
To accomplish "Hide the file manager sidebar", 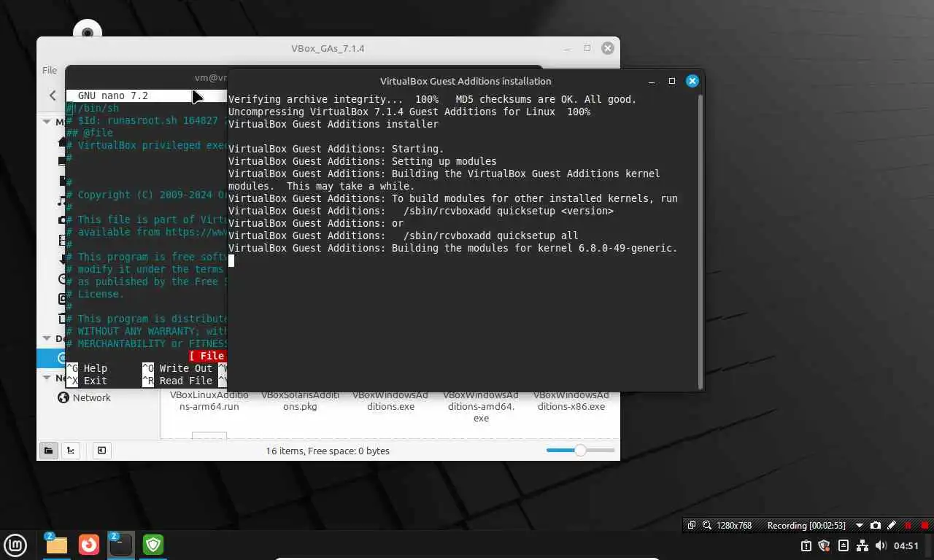I will [x=101, y=451].
